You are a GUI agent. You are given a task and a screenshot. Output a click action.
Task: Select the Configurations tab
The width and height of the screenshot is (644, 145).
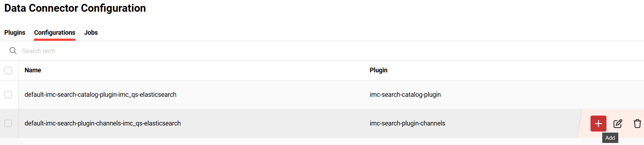click(x=55, y=33)
